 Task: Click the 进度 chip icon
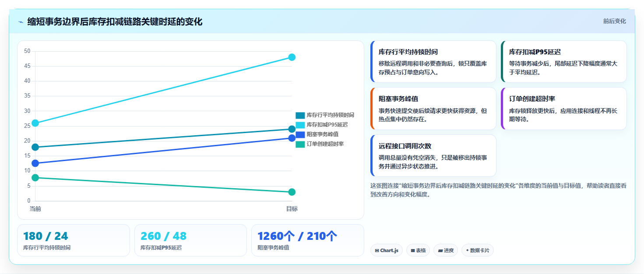pos(440,251)
